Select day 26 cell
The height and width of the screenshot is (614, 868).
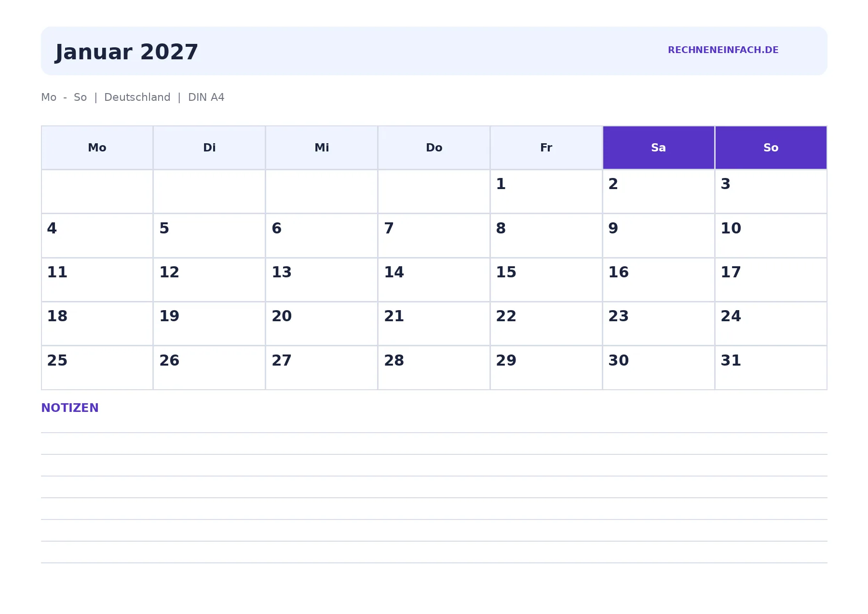pyautogui.click(x=209, y=368)
